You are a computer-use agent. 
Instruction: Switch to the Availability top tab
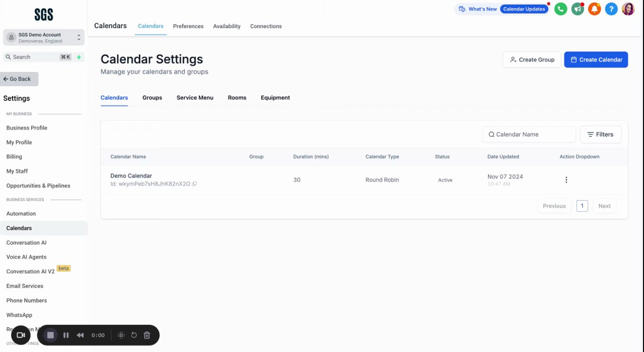point(227,26)
